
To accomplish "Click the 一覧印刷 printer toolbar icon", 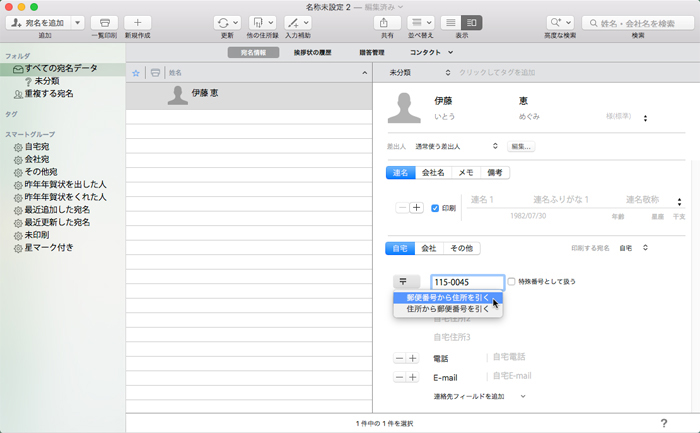I will click(x=102, y=22).
